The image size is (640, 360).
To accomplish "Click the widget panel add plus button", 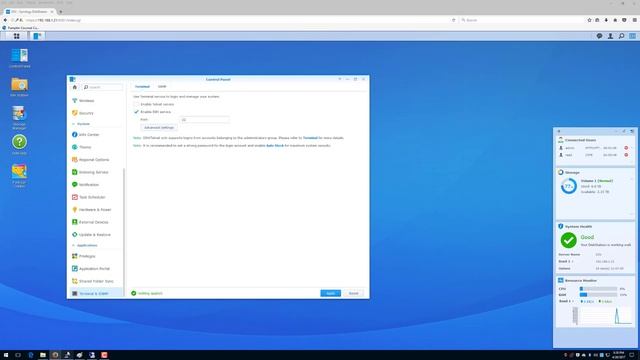I will [559, 131].
